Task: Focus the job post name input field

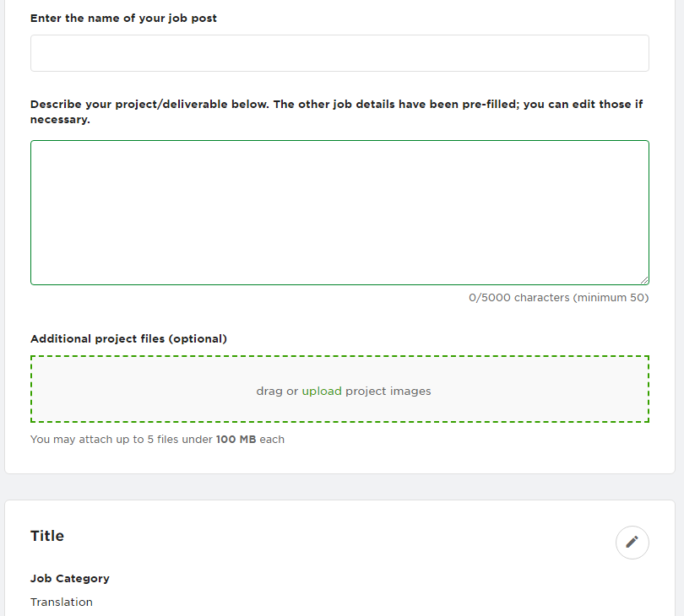Action: click(339, 53)
